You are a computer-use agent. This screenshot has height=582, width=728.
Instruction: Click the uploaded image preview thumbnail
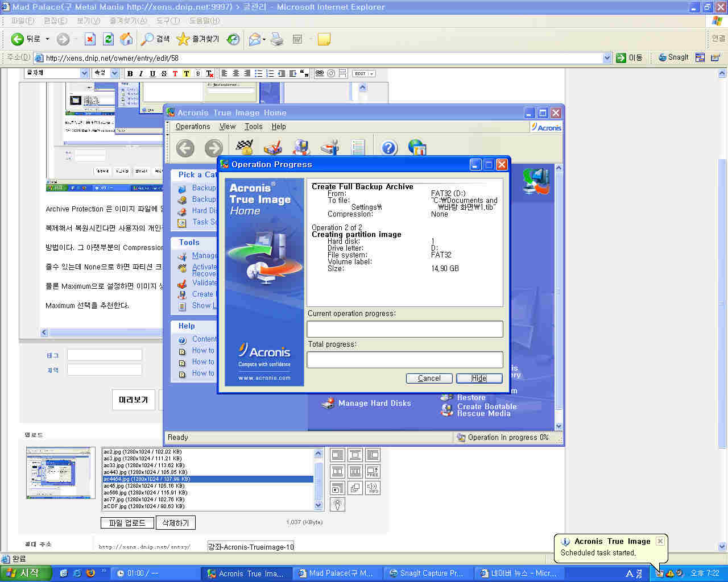(61, 473)
